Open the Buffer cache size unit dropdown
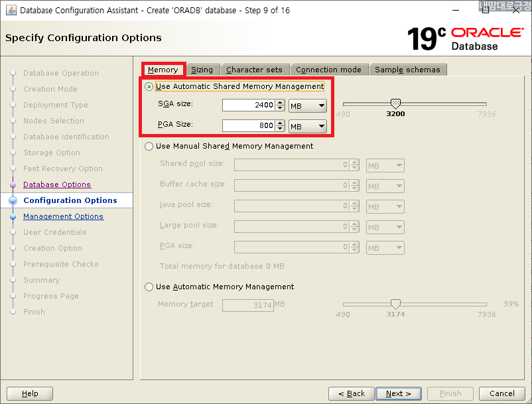The image size is (532, 404). click(385, 186)
